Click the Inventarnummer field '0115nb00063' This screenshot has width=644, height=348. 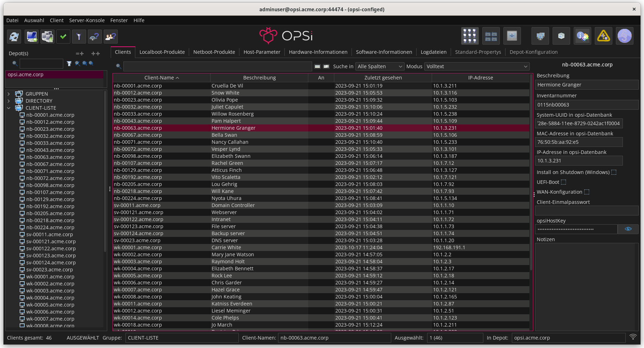click(587, 105)
